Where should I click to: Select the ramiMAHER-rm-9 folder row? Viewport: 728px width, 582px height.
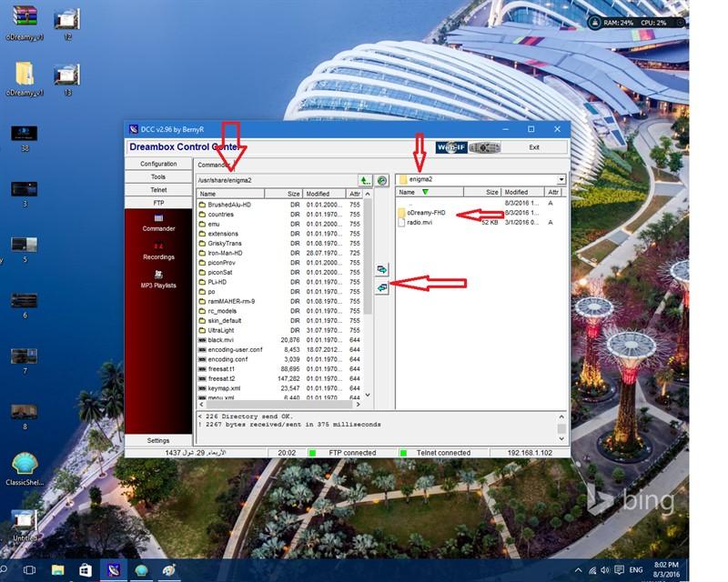tap(280, 301)
